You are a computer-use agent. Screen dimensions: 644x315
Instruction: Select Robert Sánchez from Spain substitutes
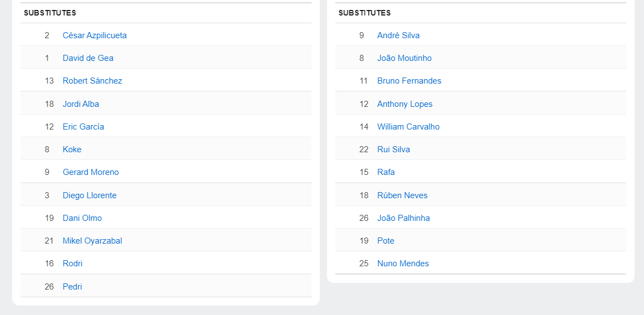click(92, 81)
